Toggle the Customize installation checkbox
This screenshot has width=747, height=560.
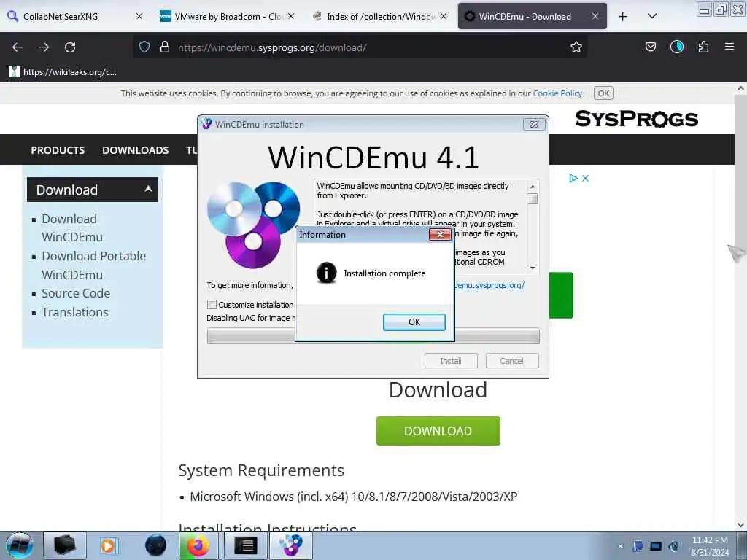212,304
